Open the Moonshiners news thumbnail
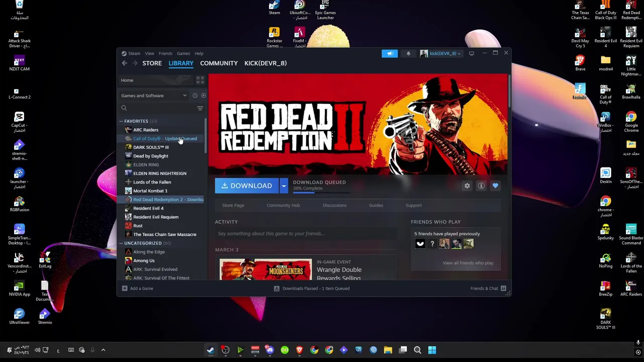This screenshot has width=644, height=362. click(x=266, y=269)
